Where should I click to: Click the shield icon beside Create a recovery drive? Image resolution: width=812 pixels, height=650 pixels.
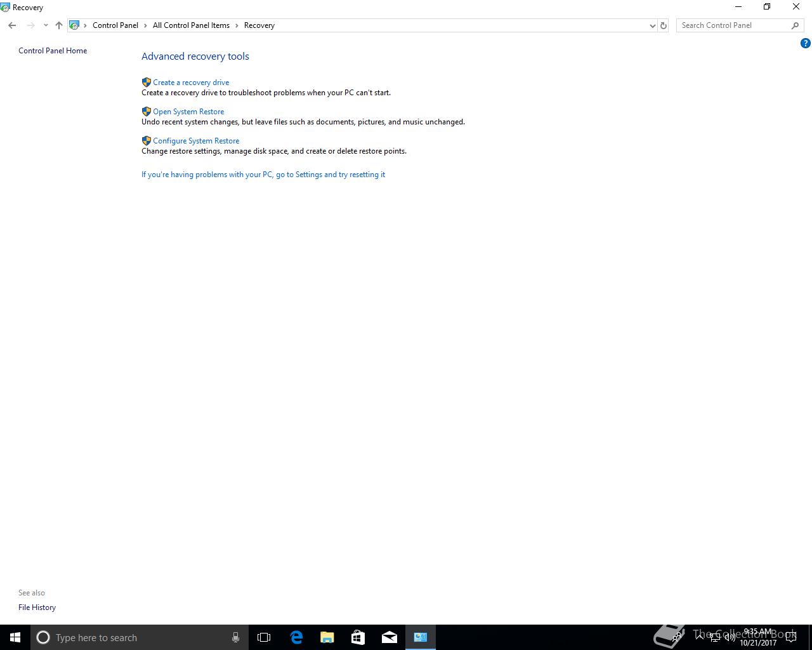click(x=147, y=83)
